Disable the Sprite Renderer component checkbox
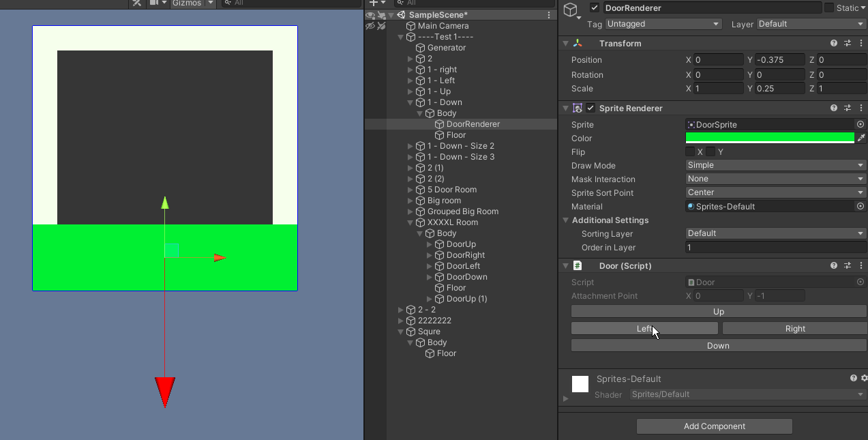The height and width of the screenshot is (440, 868). (590, 108)
